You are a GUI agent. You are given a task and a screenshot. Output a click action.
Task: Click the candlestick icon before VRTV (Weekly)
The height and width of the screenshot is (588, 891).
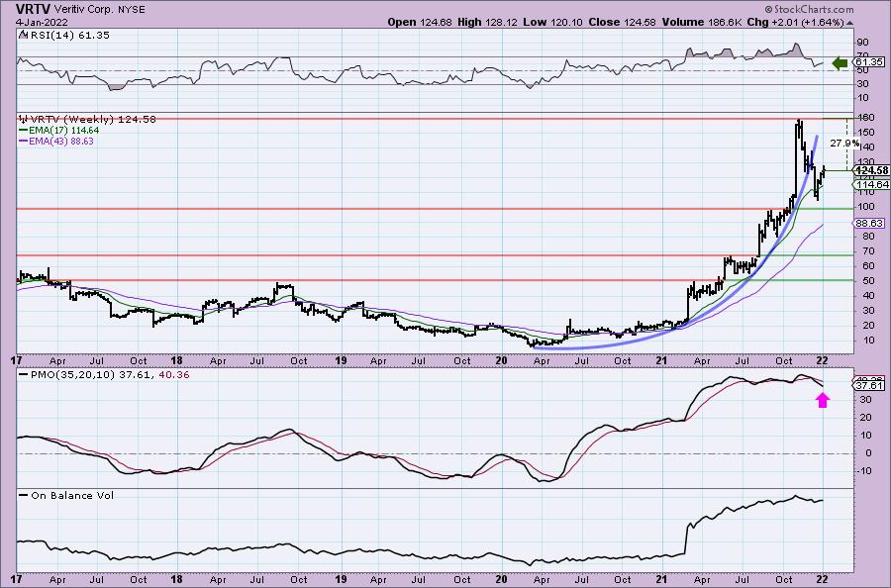click(24, 120)
